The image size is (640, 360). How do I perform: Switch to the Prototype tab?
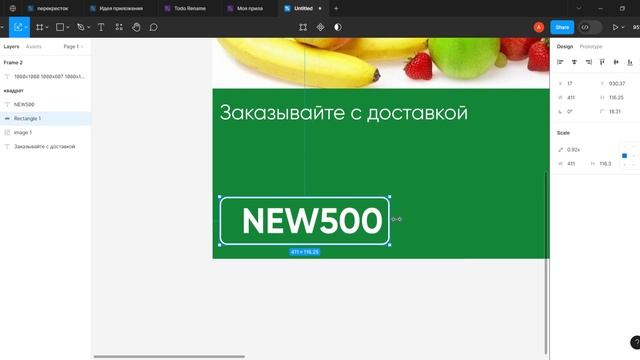[591, 47]
